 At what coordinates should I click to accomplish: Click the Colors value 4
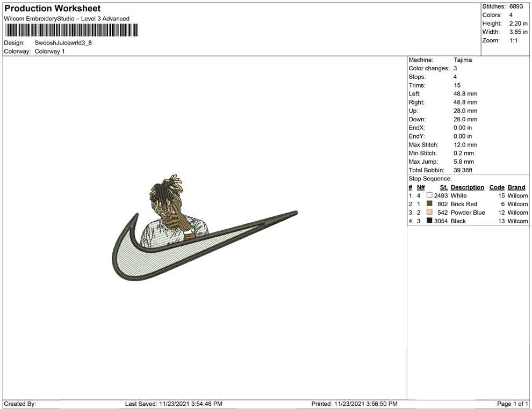(x=511, y=15)
